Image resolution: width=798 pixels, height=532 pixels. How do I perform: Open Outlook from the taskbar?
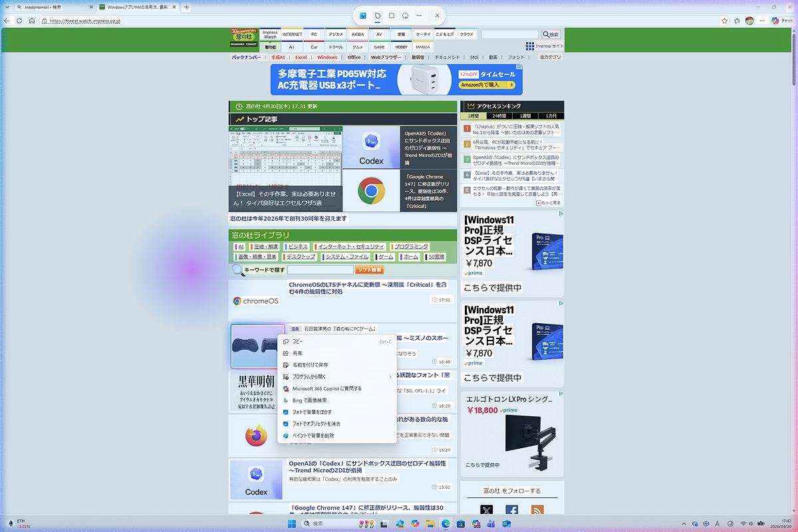506,524
